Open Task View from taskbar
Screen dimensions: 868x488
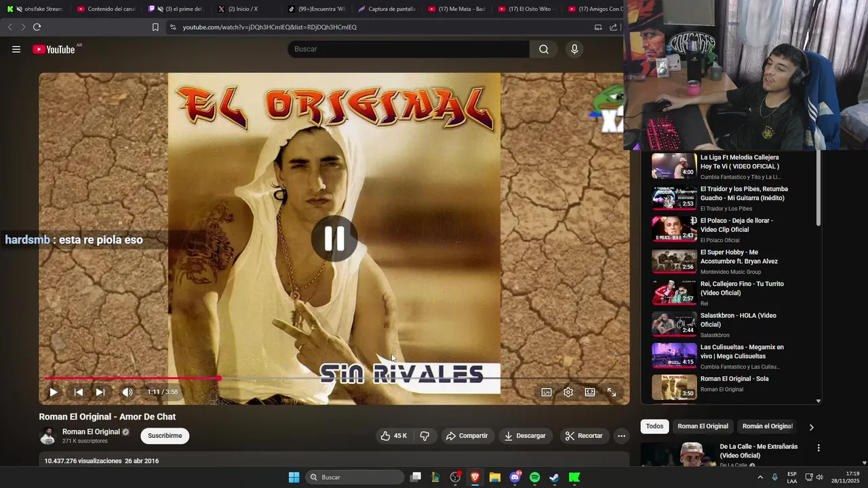pos(416,477)
